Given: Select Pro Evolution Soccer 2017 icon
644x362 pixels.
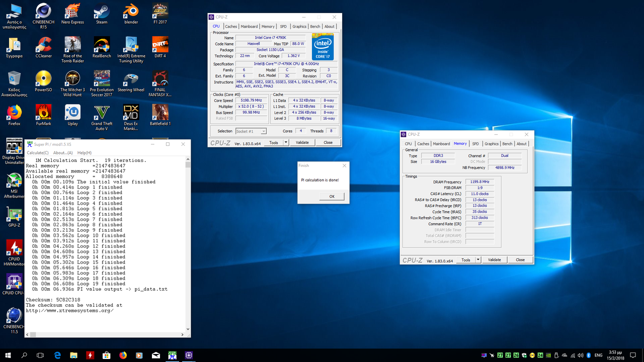Looking at the screenshot, I should coord(102,83).
